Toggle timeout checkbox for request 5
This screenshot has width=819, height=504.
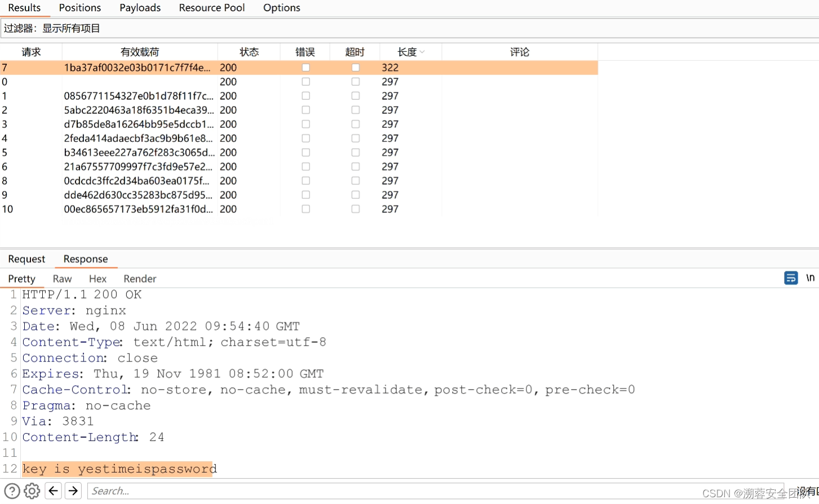(x=355, y=153)
